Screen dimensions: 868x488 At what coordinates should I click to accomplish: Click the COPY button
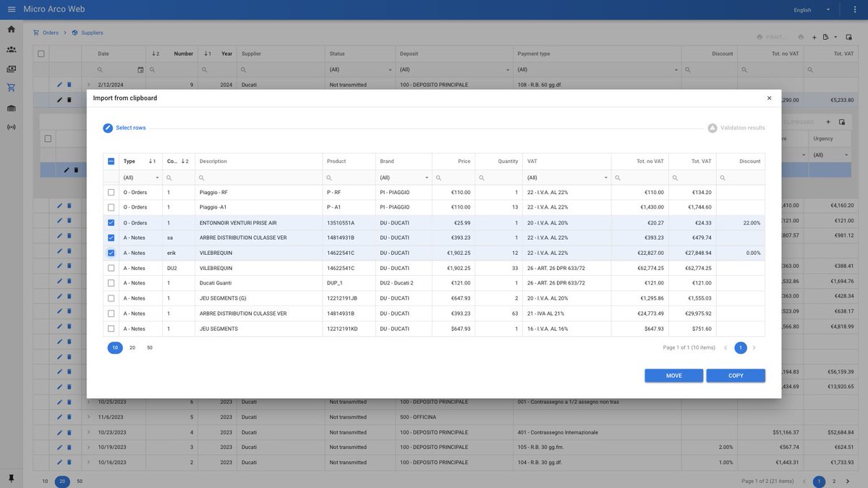tap(736, 376)
